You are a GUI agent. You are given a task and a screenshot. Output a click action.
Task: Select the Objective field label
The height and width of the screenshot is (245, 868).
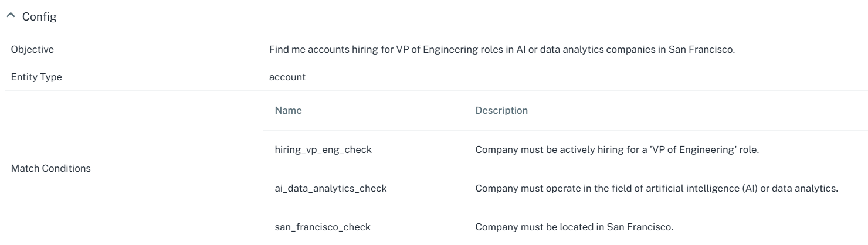[32, 50]
